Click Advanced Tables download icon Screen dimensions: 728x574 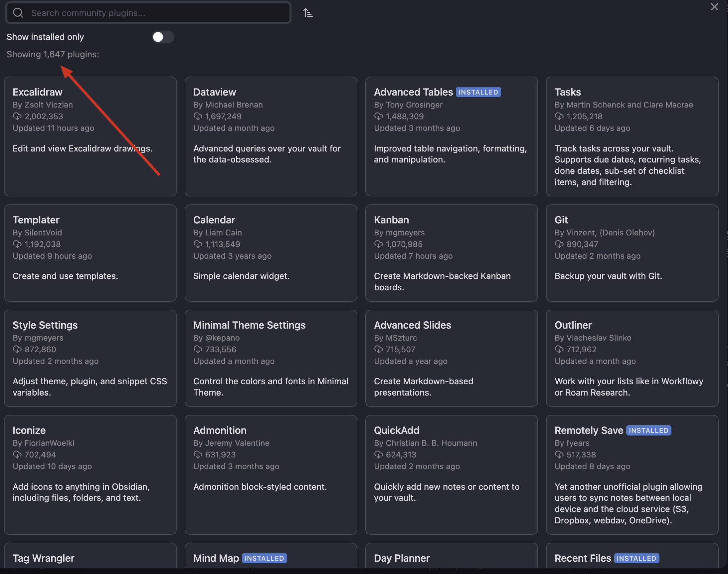coord(378,116)
